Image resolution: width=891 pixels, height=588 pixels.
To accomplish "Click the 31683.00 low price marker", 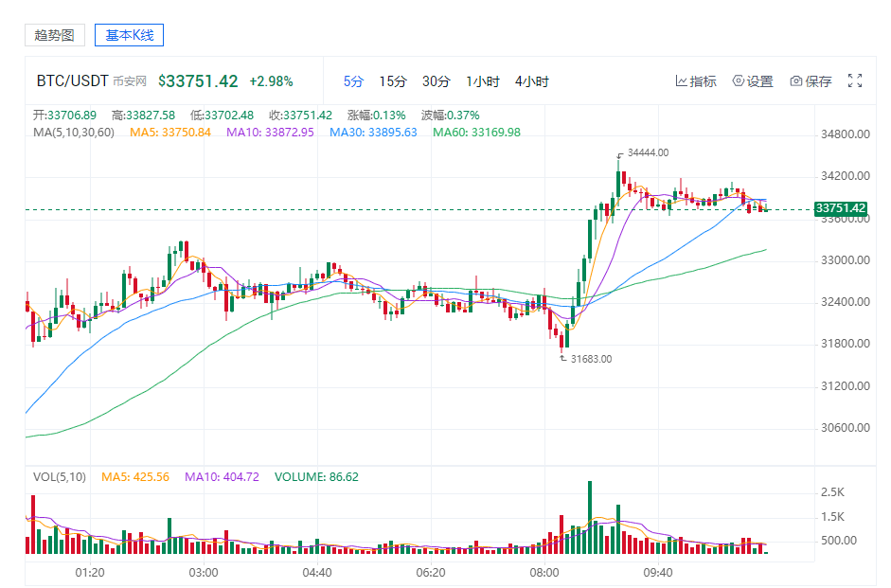I will coord(591,359).
